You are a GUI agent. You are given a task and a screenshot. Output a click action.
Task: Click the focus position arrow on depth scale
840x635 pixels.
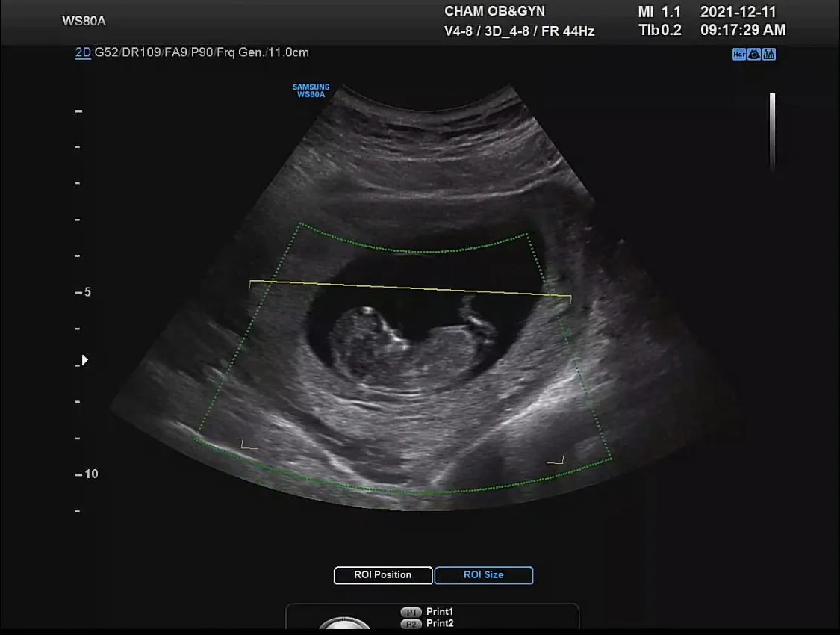pyautogui.click(x=84, y=359)
